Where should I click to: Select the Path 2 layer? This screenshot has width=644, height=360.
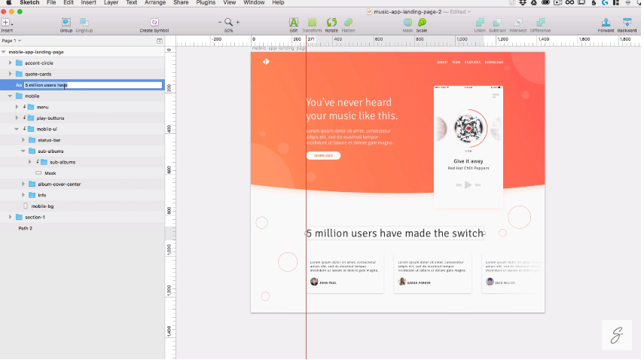pos(82,228)
